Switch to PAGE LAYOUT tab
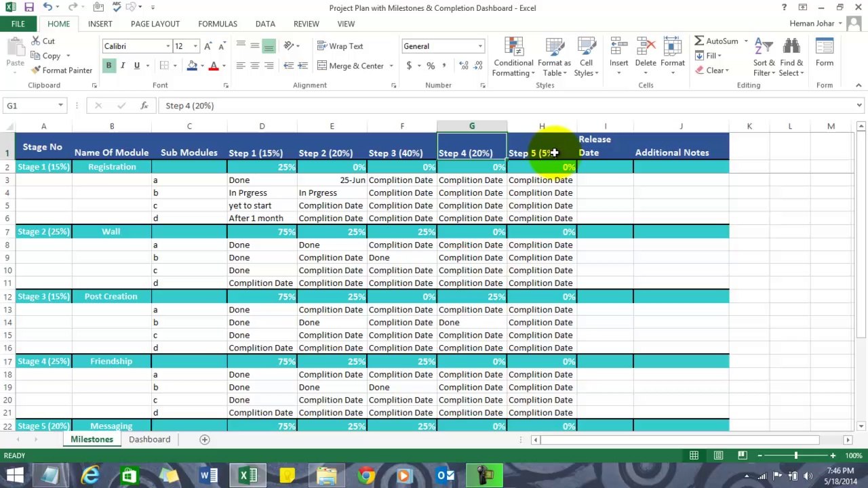This screenshot has width=868, height=488. [x=155, y=24]
